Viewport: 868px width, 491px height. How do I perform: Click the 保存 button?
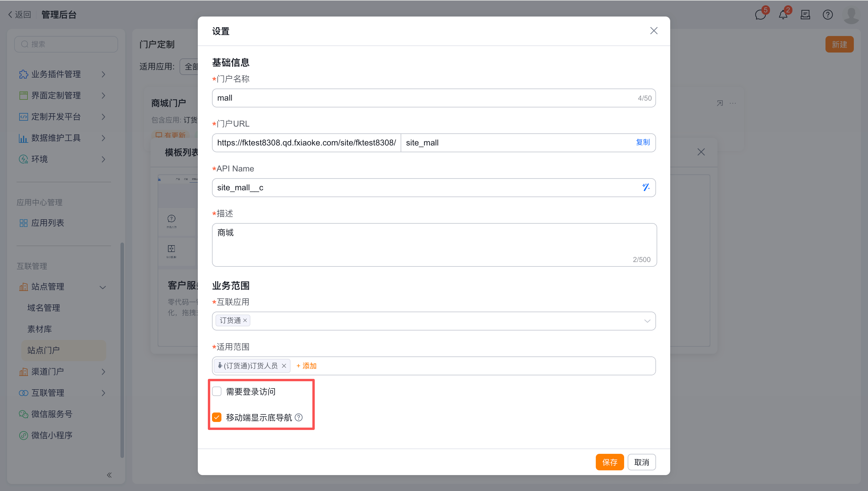click(x=609, y=462)
